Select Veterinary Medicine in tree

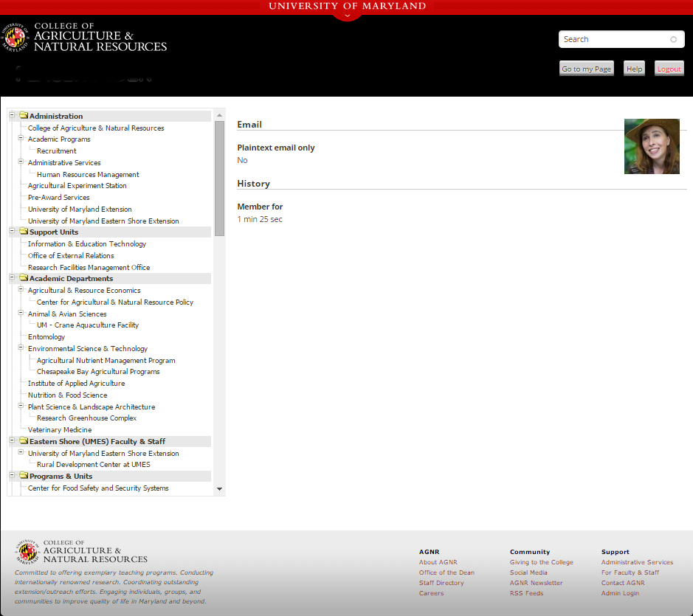tap(60, 430)
